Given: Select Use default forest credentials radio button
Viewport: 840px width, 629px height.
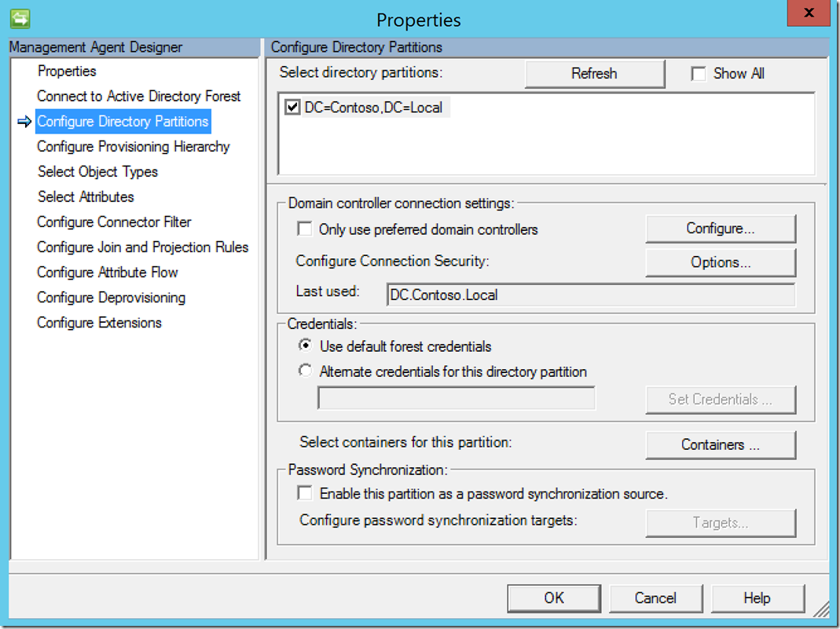Looking at the screenshot, I should click(305, 346).
